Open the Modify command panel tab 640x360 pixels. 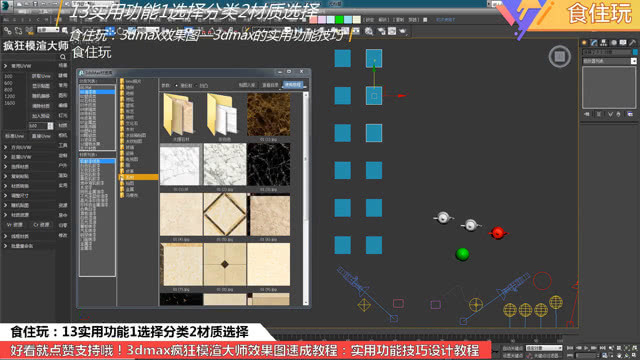click(594, 42)
